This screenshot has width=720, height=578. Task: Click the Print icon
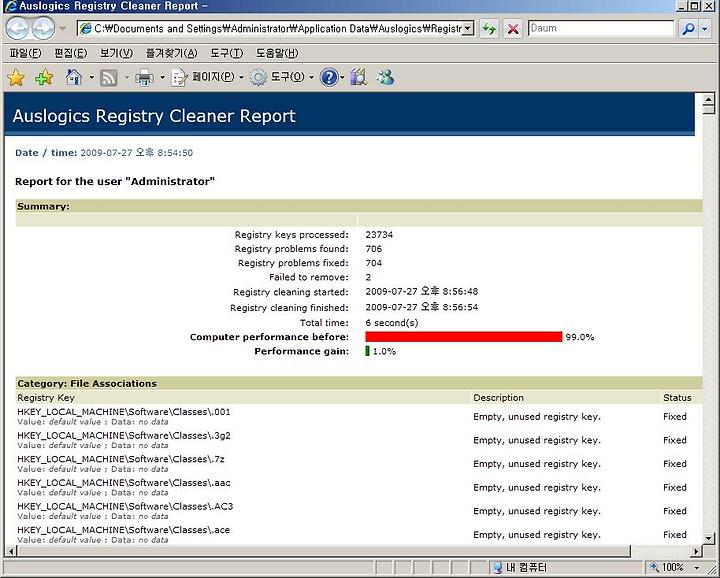144,78
